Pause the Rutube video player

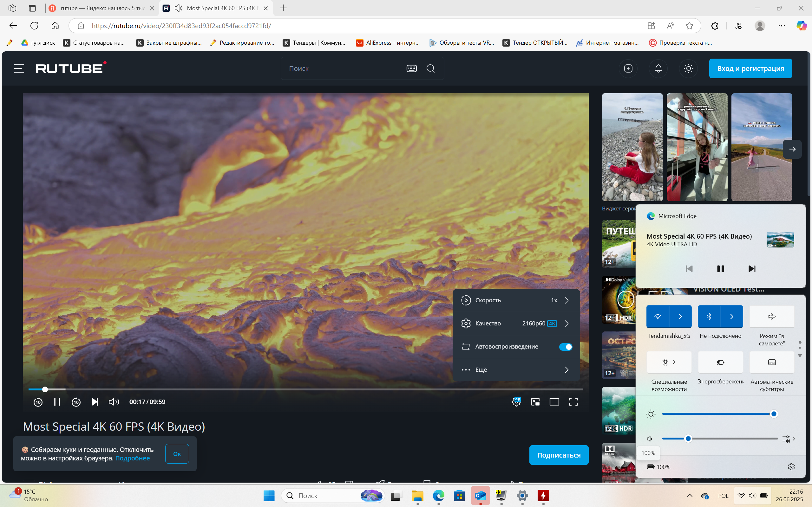[x=57, y=402]
